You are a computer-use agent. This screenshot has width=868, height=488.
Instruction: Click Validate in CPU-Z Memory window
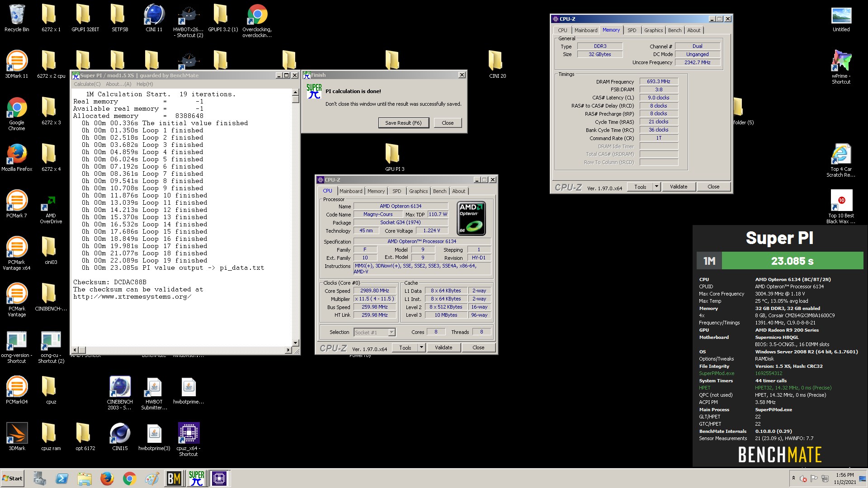click(x=679, y=187)
